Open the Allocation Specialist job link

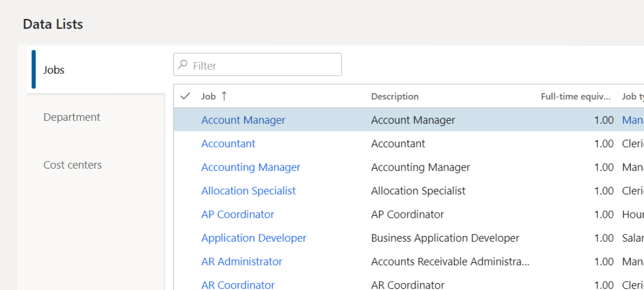click(x=248, y=191)
